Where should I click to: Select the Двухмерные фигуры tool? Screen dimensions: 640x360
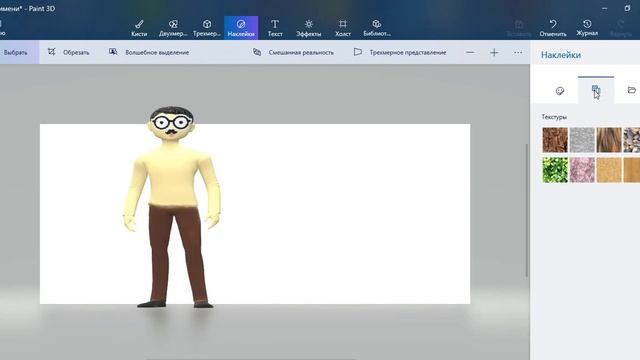[173, 28]
